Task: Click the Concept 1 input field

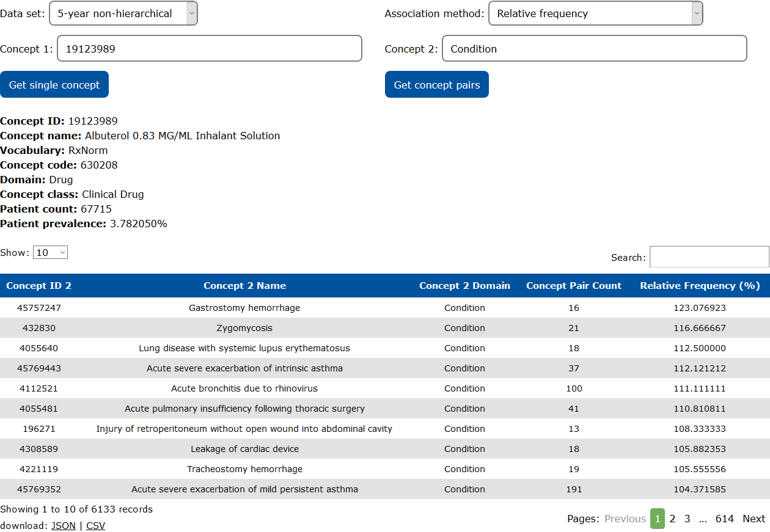Action: point(210,49)
